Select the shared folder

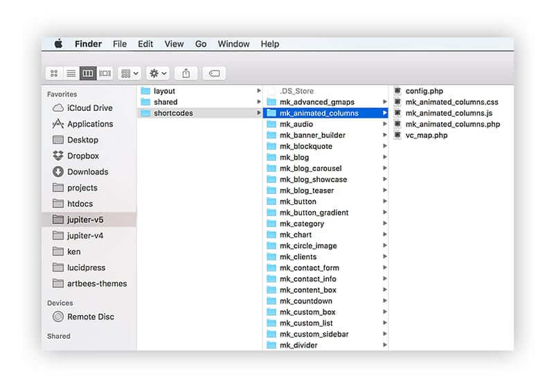(x=199, y=102)
